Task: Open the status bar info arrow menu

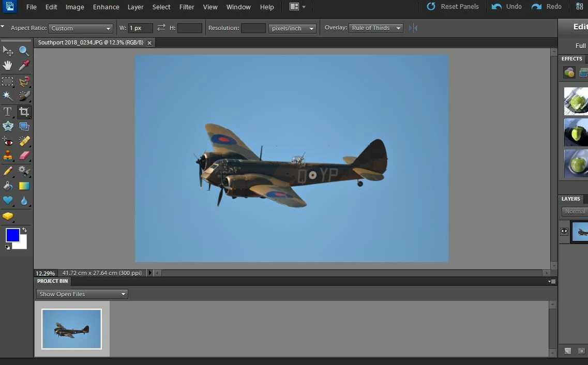Action: coord(149,273)
